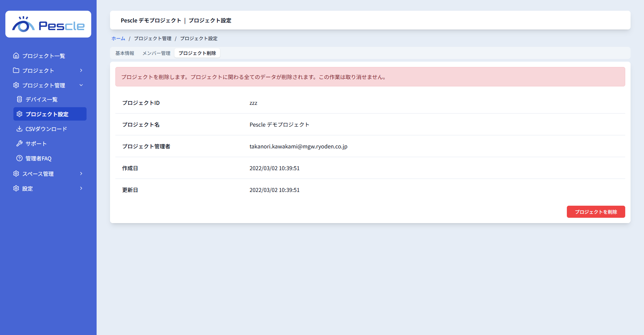The height and width of the screenshot is (335, 644).
Task: Click the home icon beside プロジェクト一覧
Action: (16, 56)
